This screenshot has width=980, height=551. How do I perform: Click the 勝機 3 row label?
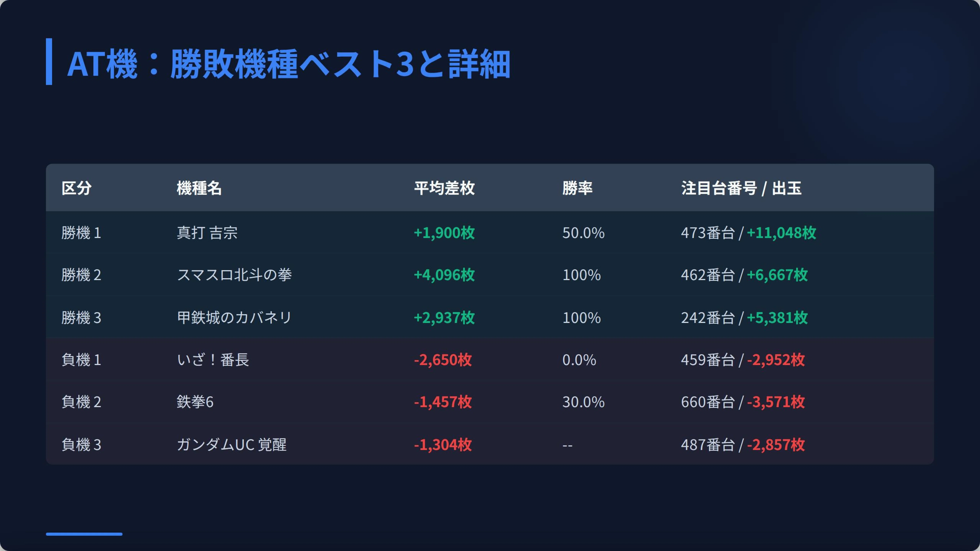(x=81, y=318)
